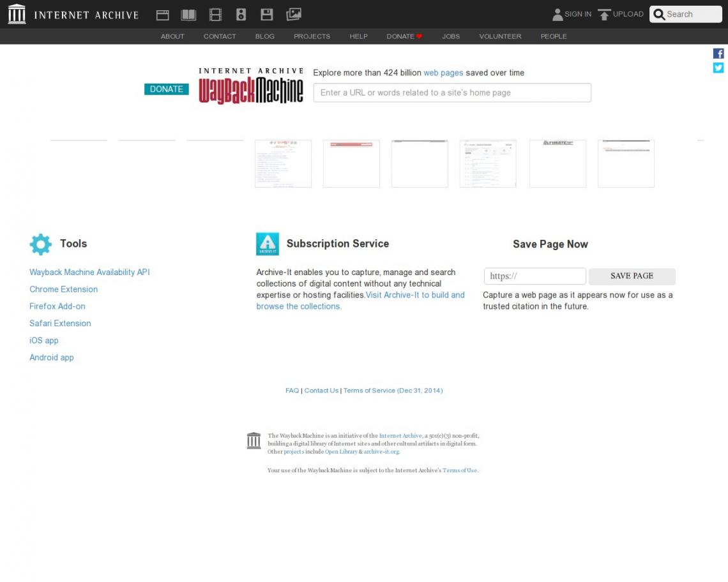
Task: Click the SIGN IN link
Action: (578, 15)
